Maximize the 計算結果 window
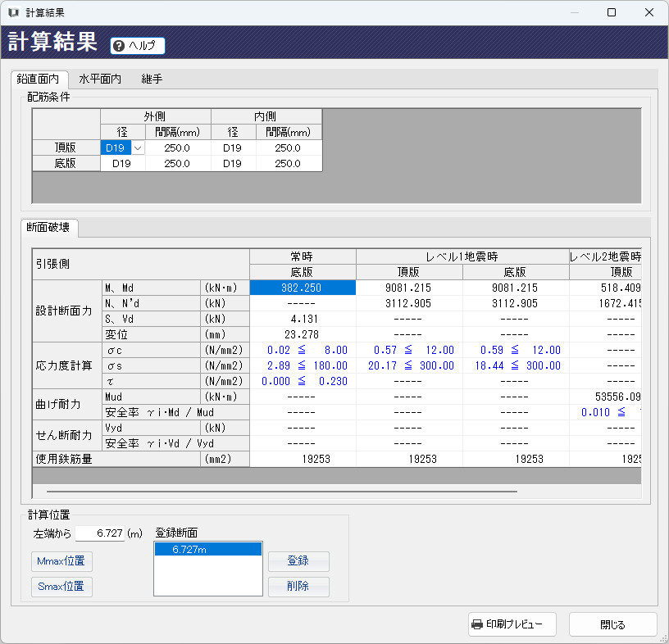 click(612, 12)
